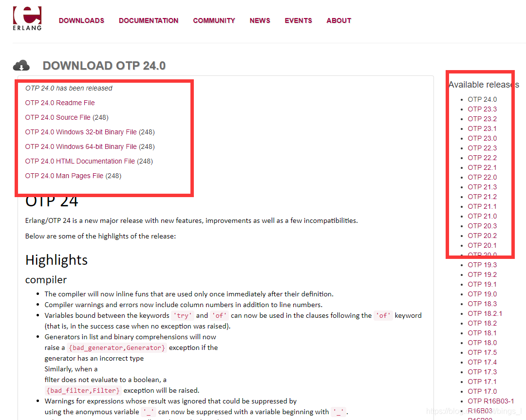Download OTP 24.0 HTML Documentation File

click(80, 161)
